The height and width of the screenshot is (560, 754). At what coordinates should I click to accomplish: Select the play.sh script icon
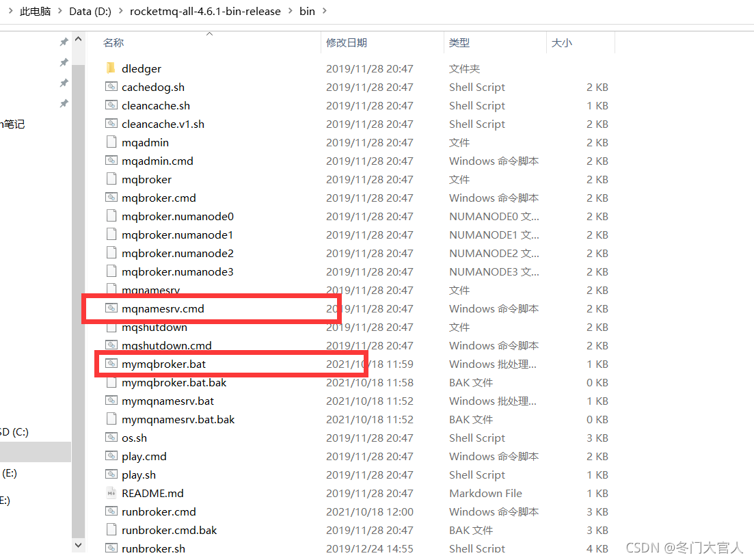tap(111, 475)
